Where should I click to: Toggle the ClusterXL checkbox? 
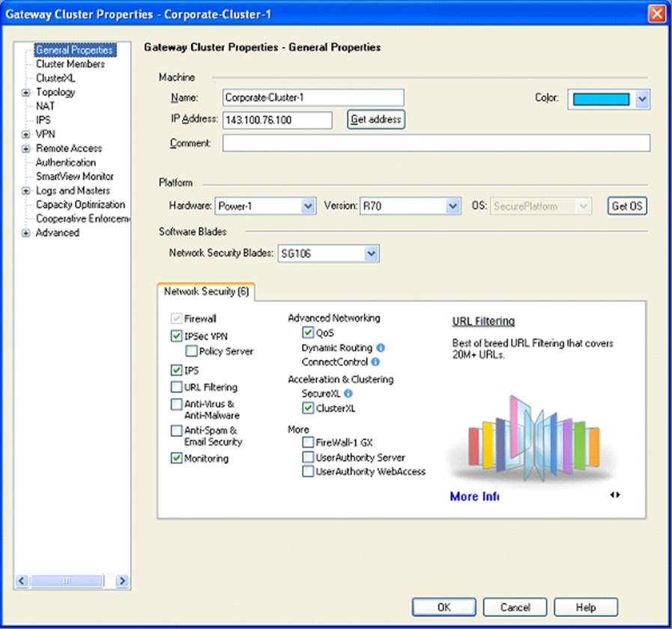(308, 409)
